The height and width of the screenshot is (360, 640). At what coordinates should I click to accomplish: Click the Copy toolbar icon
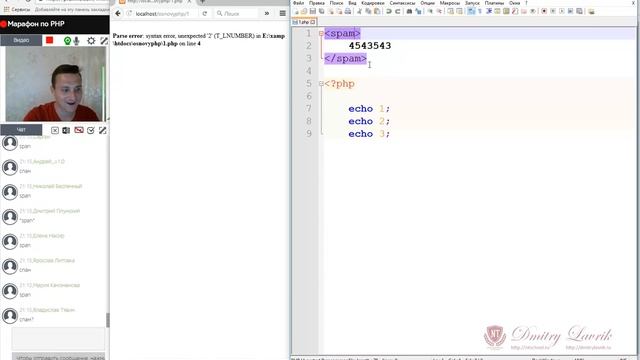point(368,11)
